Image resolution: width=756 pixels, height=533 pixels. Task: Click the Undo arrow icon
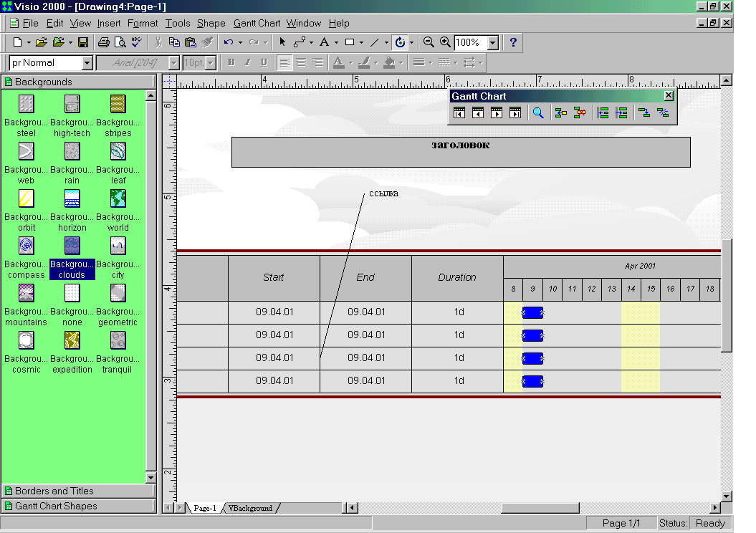click(x=229, y=42)
